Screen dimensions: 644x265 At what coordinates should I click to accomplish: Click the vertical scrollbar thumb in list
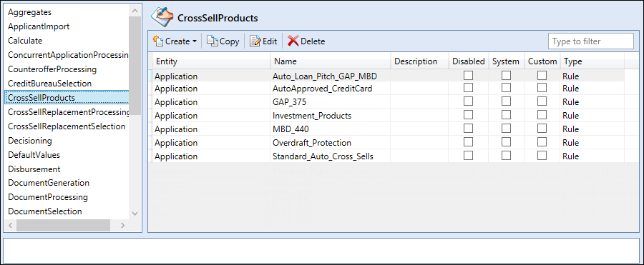coord(135,66)
